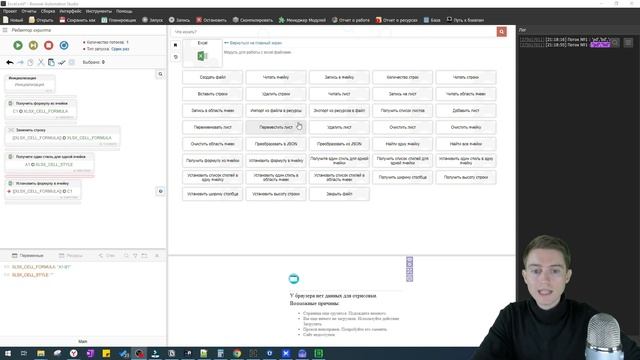Click the black undo arrow icon

click(10, 62)
